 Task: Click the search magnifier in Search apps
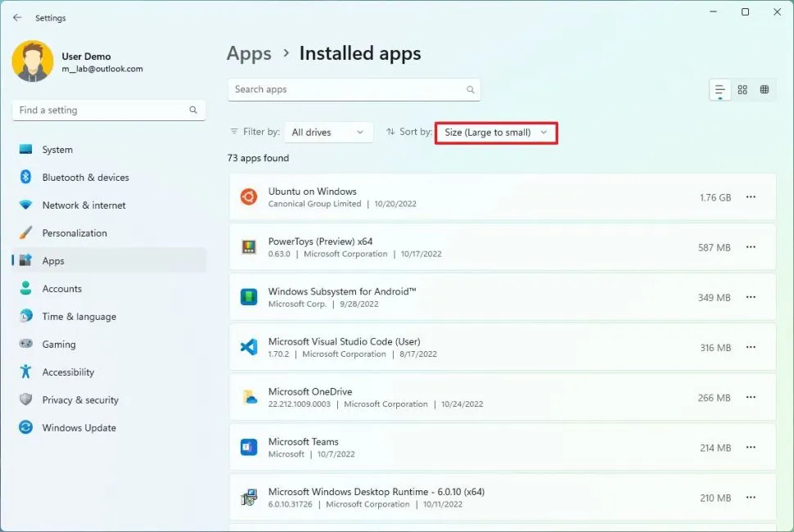(x=470, y=90)
